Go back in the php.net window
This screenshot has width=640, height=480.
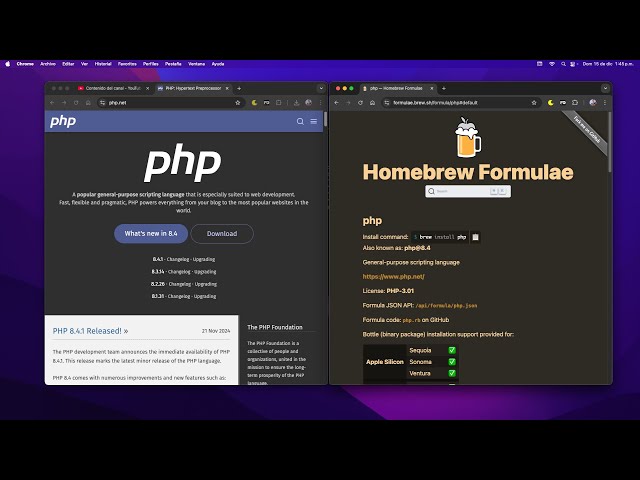(x=52, y=103)
